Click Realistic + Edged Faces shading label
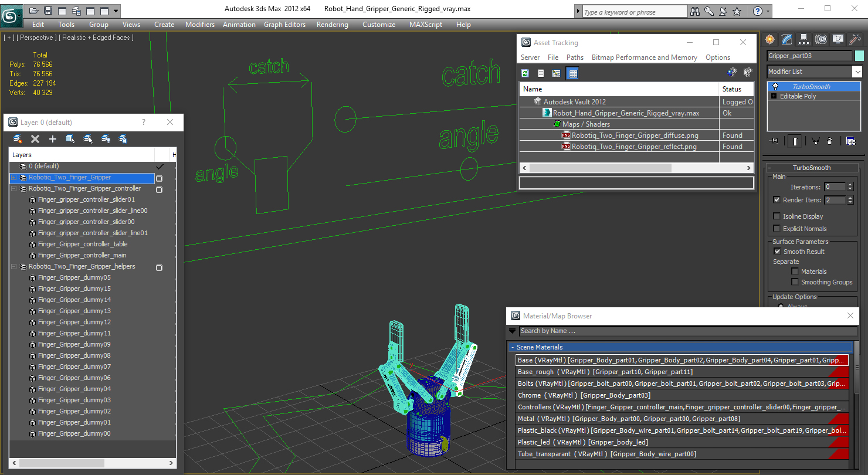This screenshot has width=868, height=475. point(97,38)
